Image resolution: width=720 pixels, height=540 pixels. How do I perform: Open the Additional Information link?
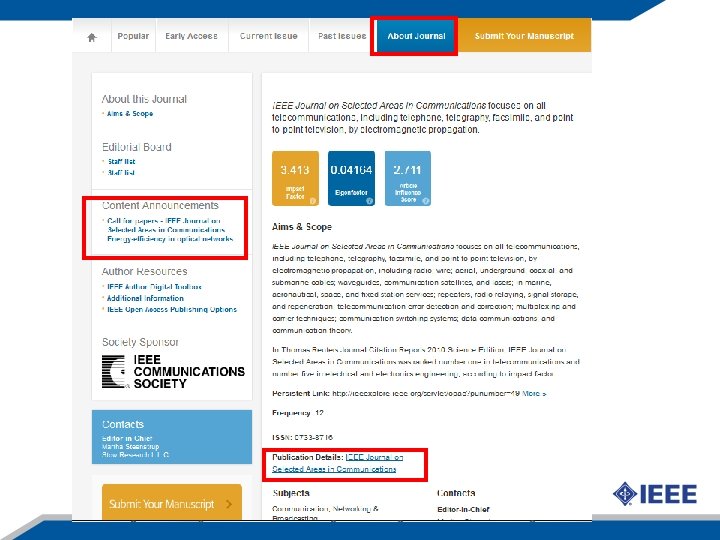tap(145, 298)
